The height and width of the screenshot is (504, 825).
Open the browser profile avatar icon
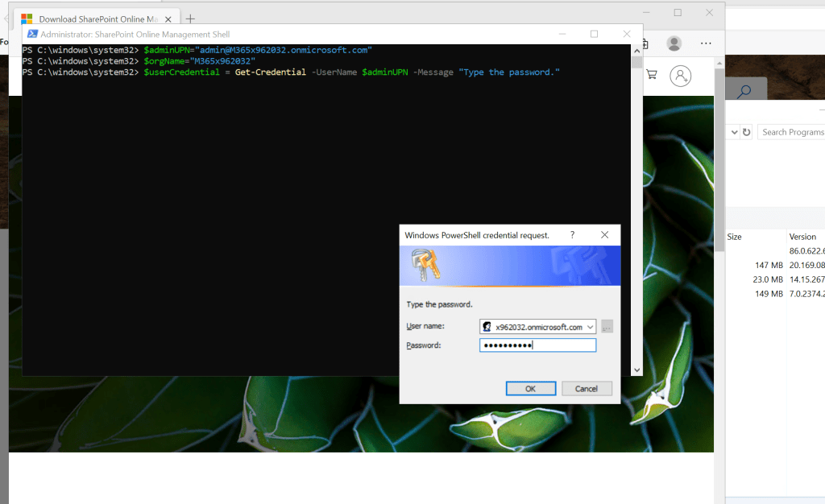(674, 43)
